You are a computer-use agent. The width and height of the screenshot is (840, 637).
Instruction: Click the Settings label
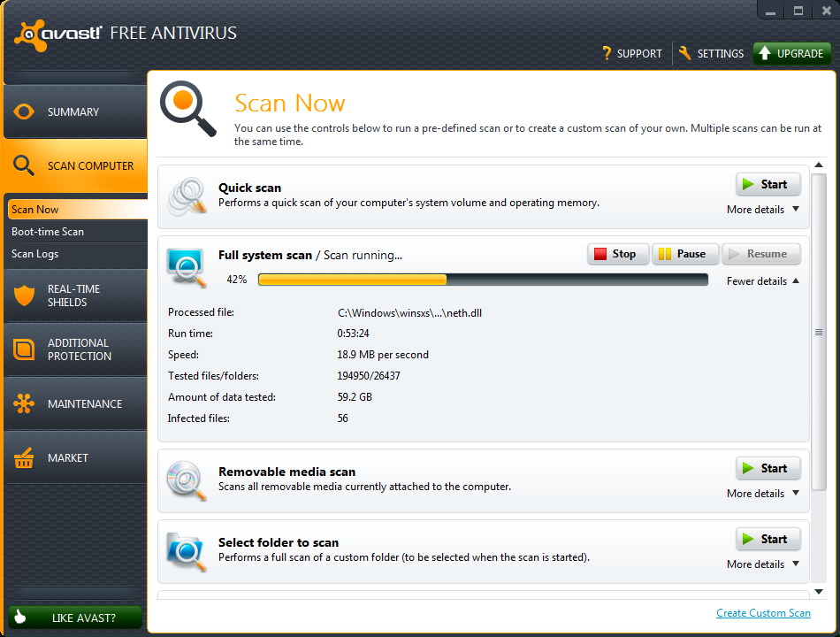[x=720, y=54]
